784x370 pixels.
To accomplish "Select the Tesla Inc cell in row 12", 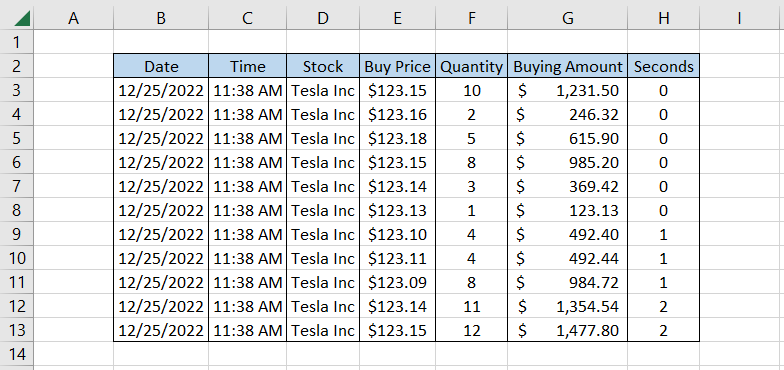I will coord(323,306).
